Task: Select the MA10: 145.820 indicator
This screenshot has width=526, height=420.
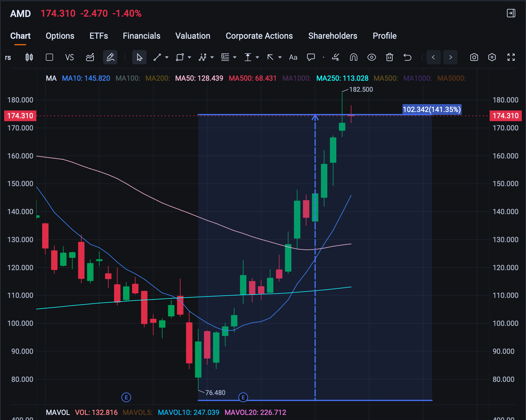Action: (x=86, y=78)
